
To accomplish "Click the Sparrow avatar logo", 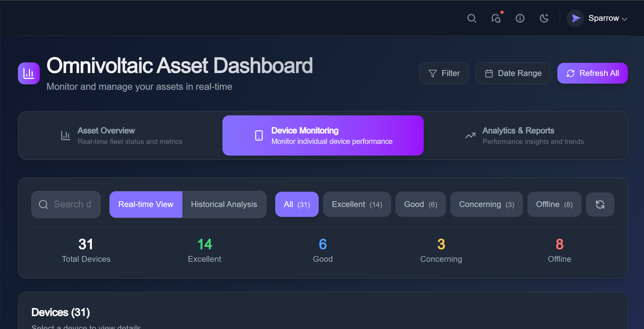I will 575,18.
